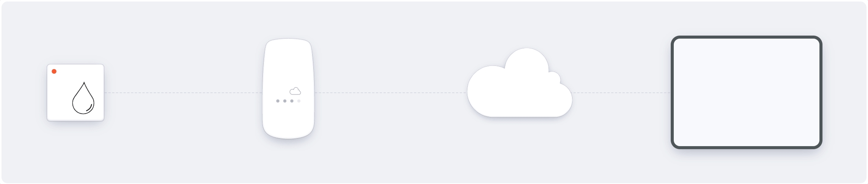Click the center of the tablet screen
Screen dimensions: 868x184
pyautogui.click(x=746, y=92)
